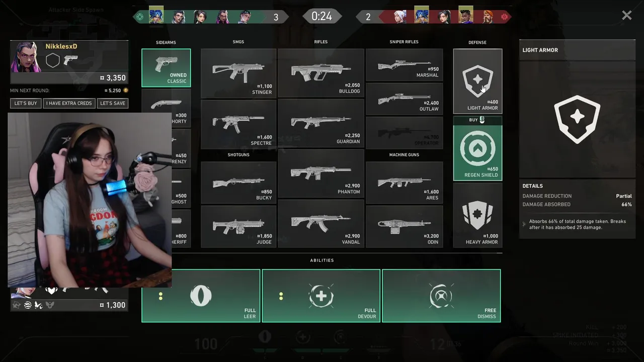Buy the Phantom rifle
Screen dimensions: 644x362
click(x=321, y=173)
